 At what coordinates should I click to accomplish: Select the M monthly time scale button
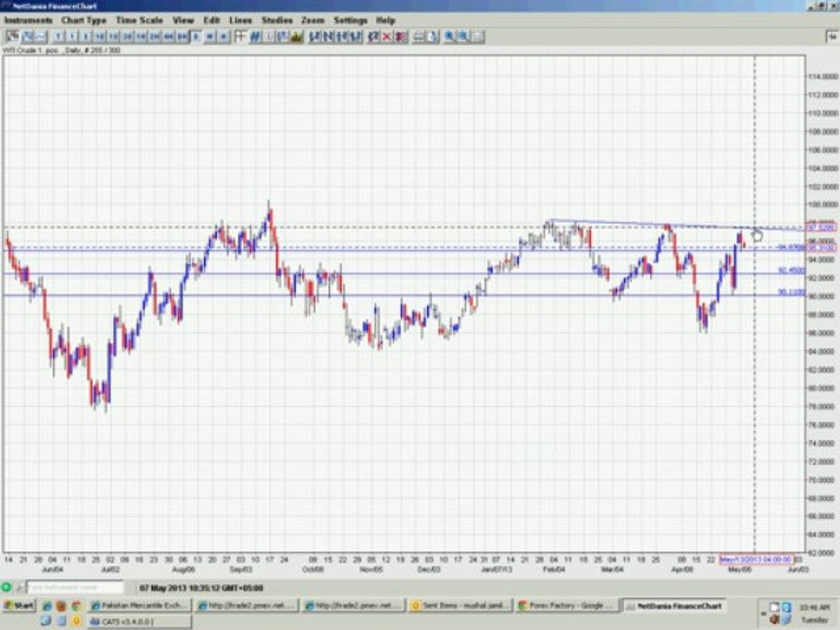point(224,37)
